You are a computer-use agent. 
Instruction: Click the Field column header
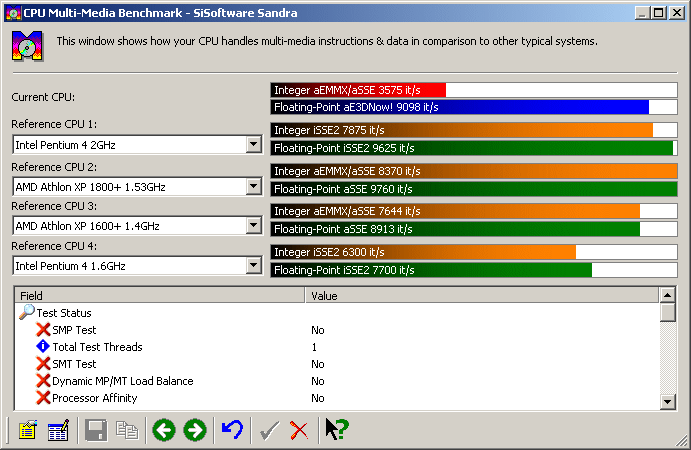pyautogui.click(x=160, y=295)
